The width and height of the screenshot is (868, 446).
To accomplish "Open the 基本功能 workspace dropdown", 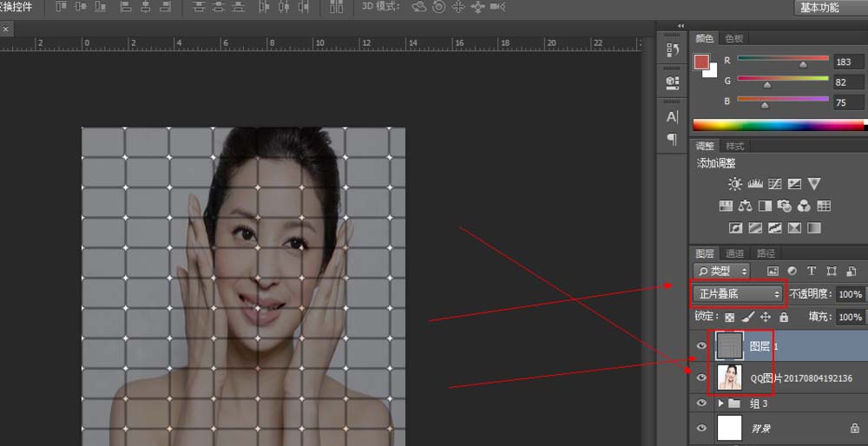I will 831,8.
